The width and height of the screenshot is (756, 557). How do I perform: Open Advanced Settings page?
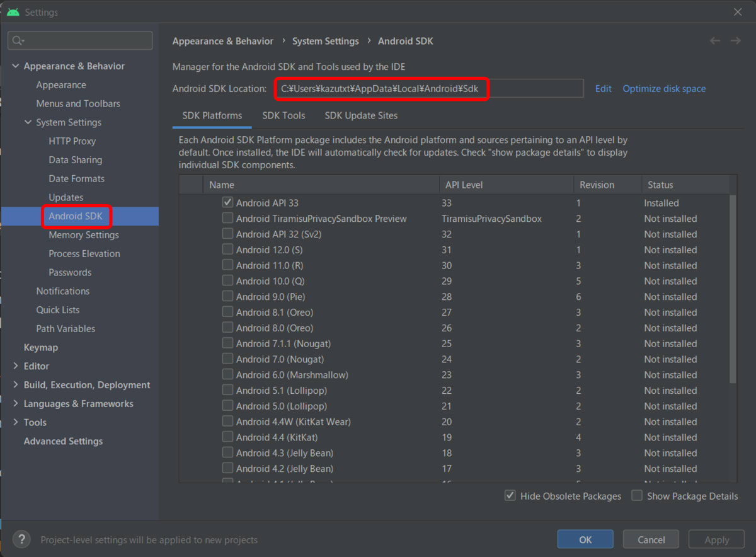tap(63, 441)
